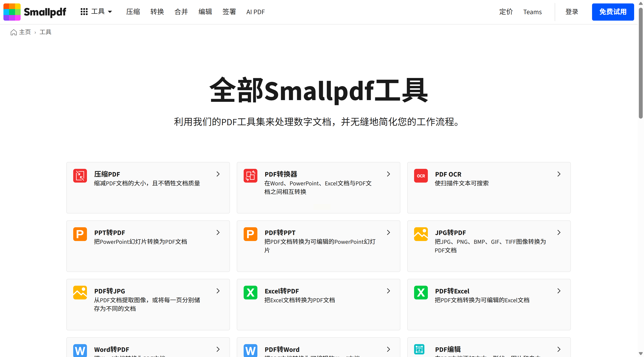The height and width of the screenshot is (357, 644).
Task: Click the PDF转换器 converter icon
Action: [250, 176]
